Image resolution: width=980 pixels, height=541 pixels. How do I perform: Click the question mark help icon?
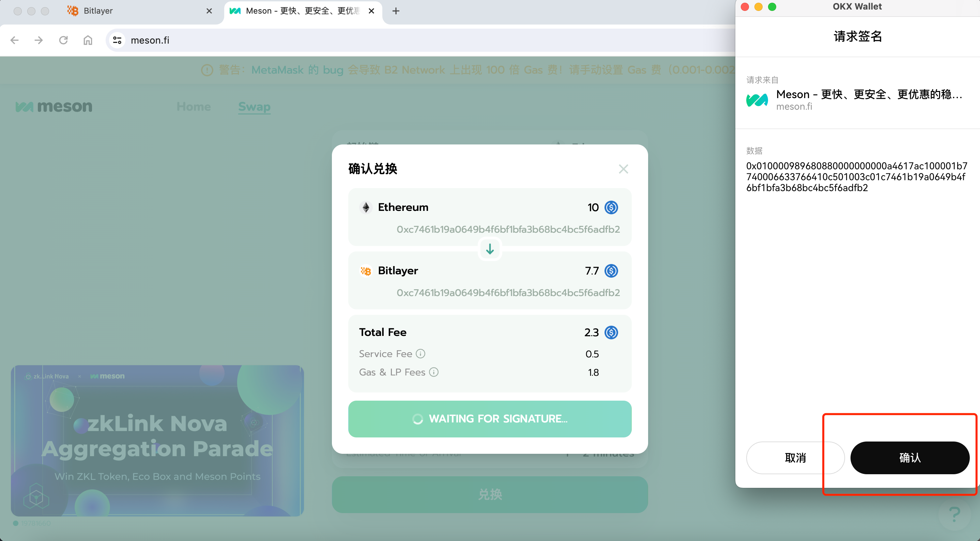pyautogui.click(x=954, y=514)
